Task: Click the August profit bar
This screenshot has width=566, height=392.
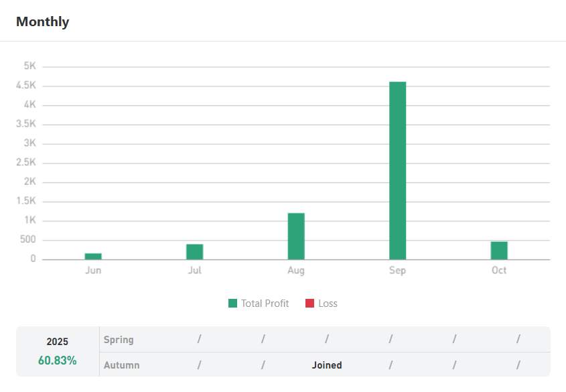Action: point(296,236)
